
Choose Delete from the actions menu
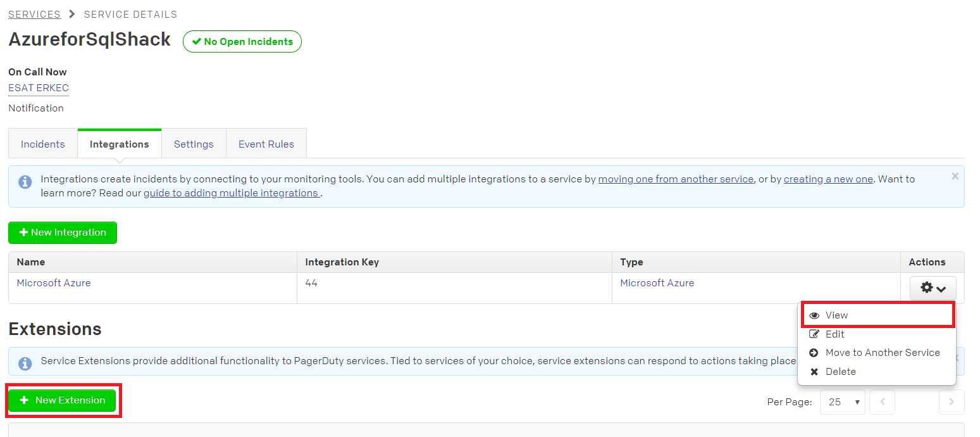click(840, 371)
